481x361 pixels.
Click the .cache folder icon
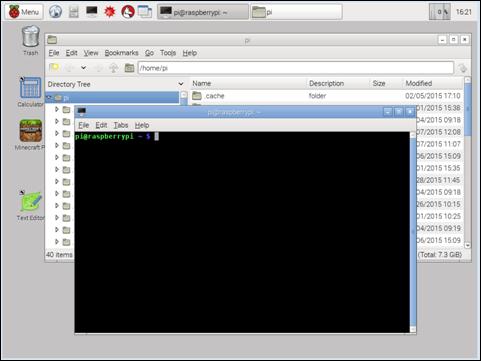click(x=197, y=96)
